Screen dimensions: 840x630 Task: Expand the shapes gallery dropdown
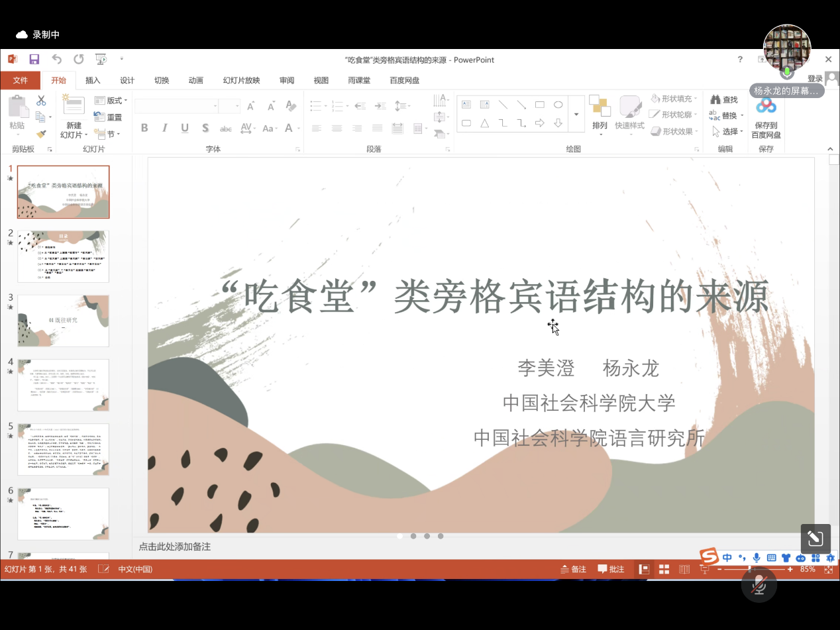pos(576,114)
